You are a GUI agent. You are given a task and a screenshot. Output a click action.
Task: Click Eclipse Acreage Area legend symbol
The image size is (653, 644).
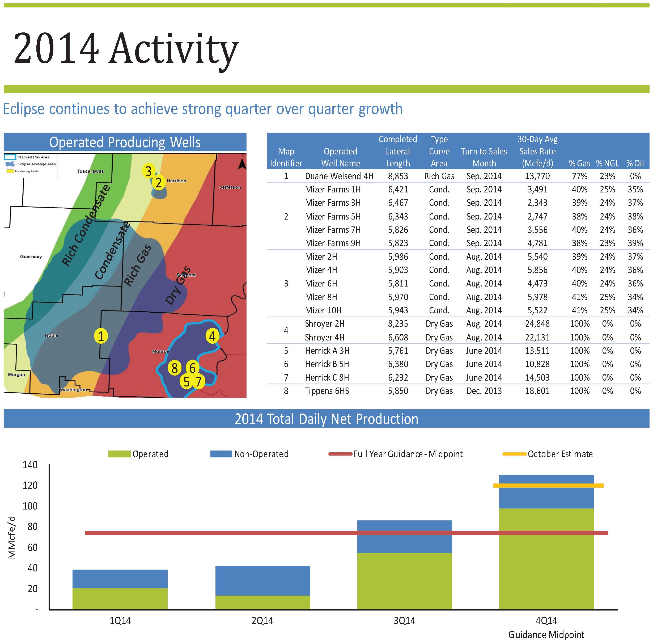click(10, 164)
